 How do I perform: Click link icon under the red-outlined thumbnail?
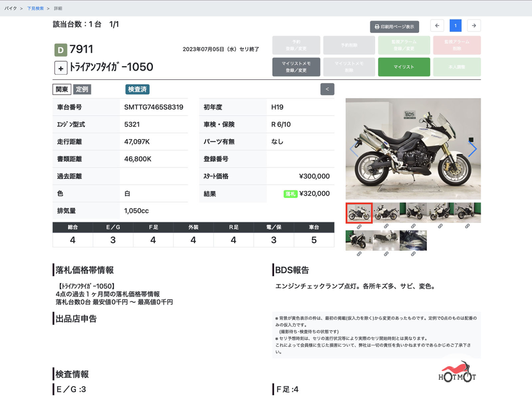pos(359,226)
